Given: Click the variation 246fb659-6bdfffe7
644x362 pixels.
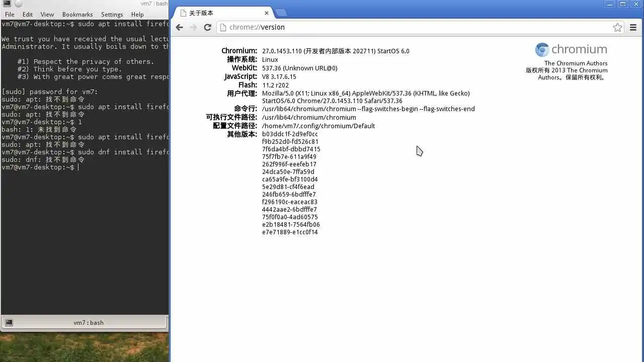Looking at the screenshot, I should [x=289, y=194].
